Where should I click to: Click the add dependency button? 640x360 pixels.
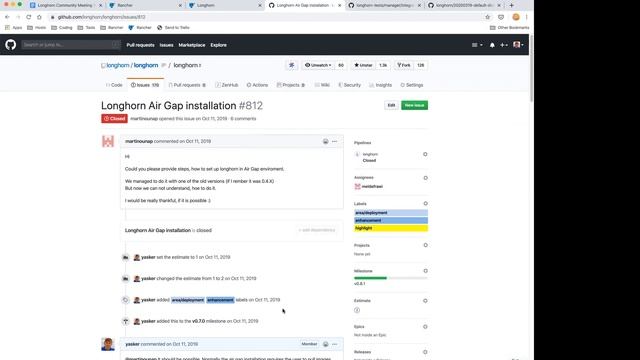[x=317, y=230]
